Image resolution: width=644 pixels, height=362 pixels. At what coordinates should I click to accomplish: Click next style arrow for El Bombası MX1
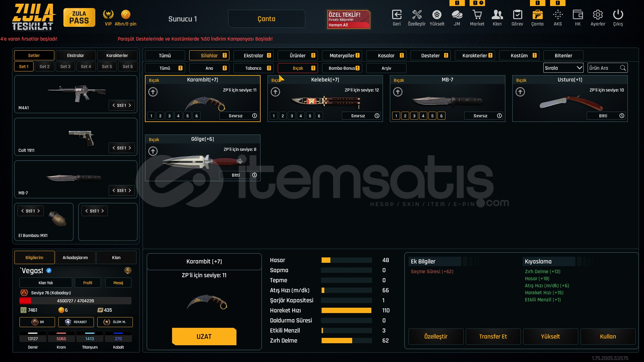(x=39, y=211)
